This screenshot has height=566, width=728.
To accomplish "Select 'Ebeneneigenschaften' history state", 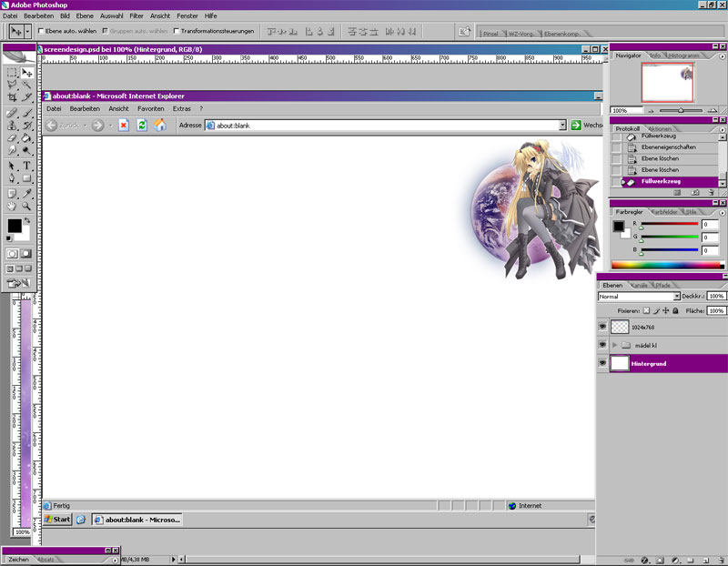I will click(x=669, y=147).
